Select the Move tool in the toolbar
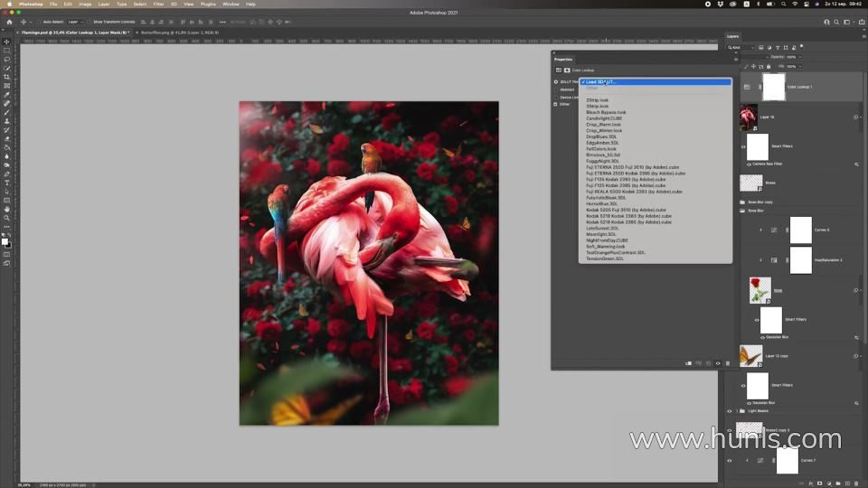The height and width of the screenshot is (488, 868). pos(7,42)
